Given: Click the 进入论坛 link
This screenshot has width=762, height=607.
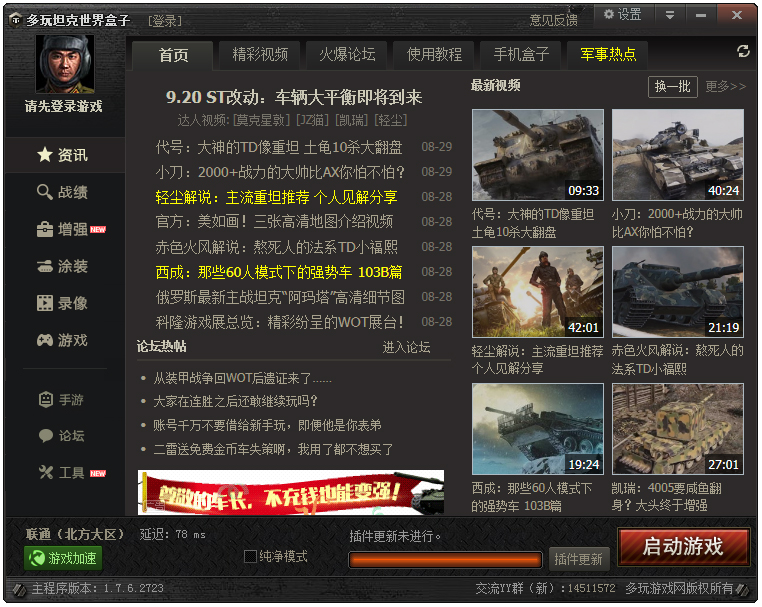Looking at the screenshot, I should [x=406, y=347].
